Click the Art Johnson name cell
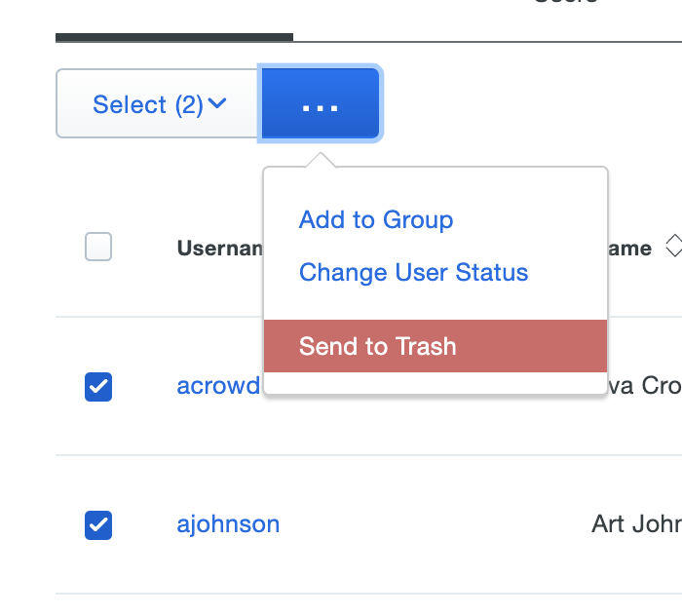The image size is (682, 616). [x=635, y=524]
